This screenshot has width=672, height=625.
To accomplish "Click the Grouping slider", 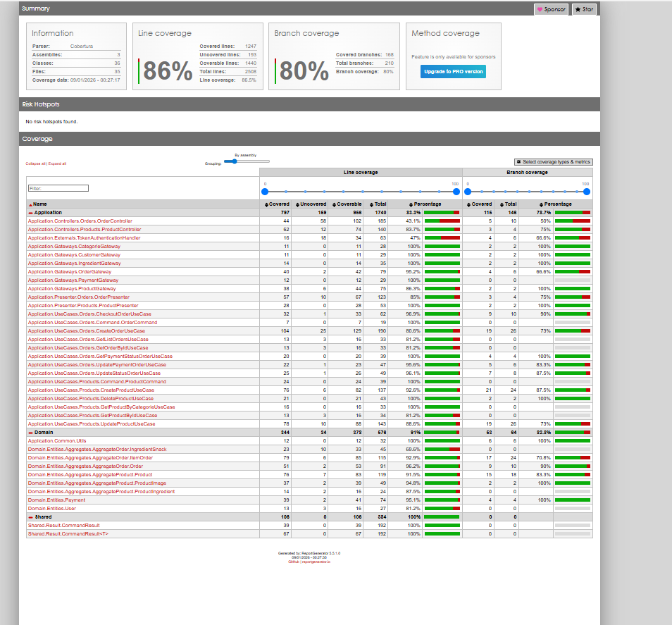I will (241, 161).
